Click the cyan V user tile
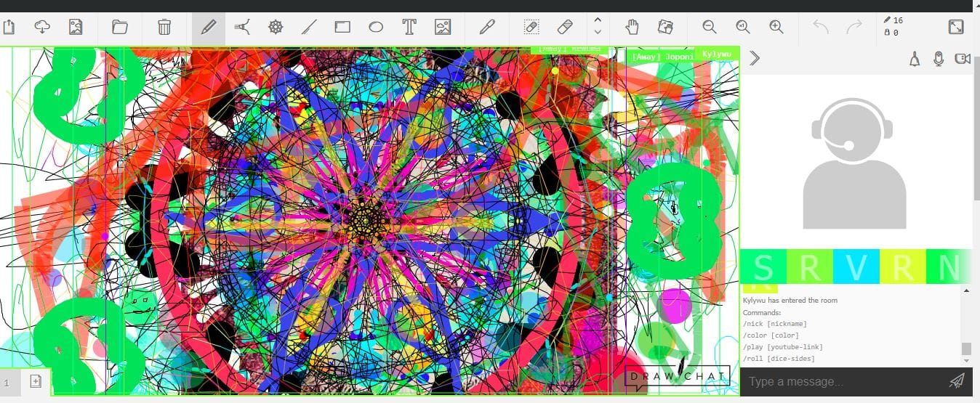The image size is (980, 403). click(856, 266)
